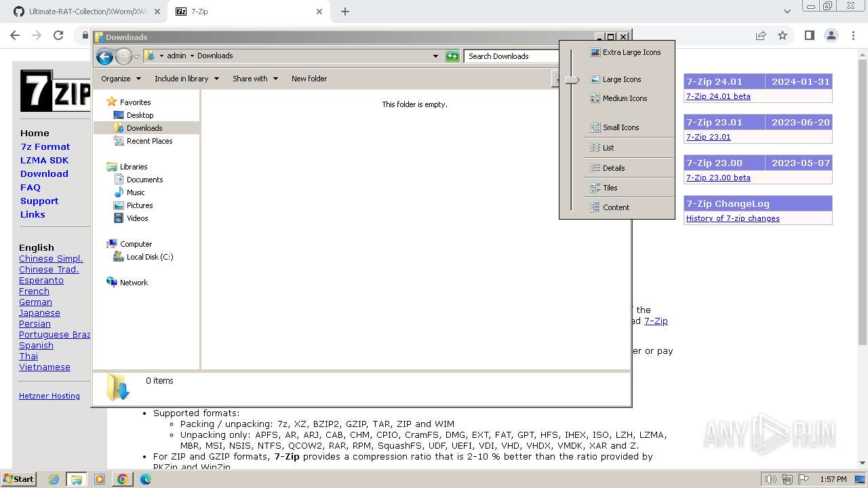The image size is (868, 488).
Task: Open the media player taskbar icon
Action: click(100, 479)
